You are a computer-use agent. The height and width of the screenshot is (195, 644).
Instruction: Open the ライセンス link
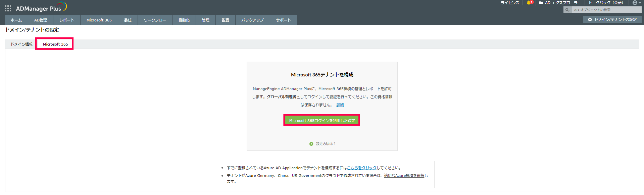coord(510,3)
